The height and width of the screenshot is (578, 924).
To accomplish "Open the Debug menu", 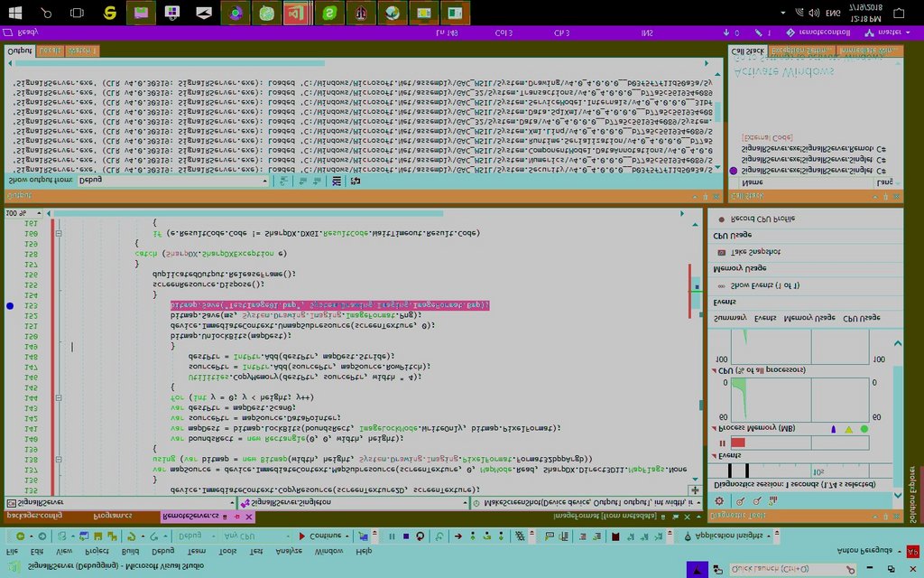I will [162, 551].
